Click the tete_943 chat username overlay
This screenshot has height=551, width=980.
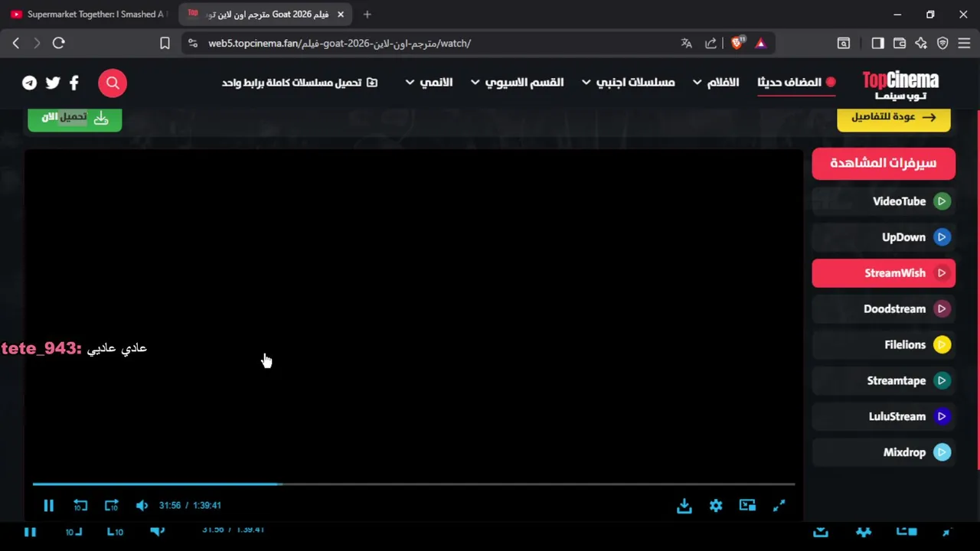(x=41, y=348)
